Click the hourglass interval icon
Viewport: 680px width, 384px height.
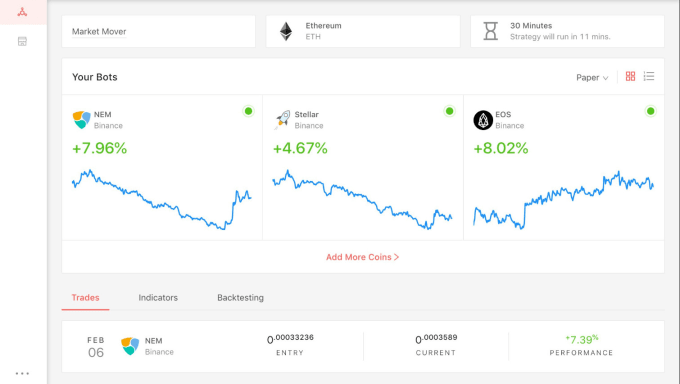490,31
